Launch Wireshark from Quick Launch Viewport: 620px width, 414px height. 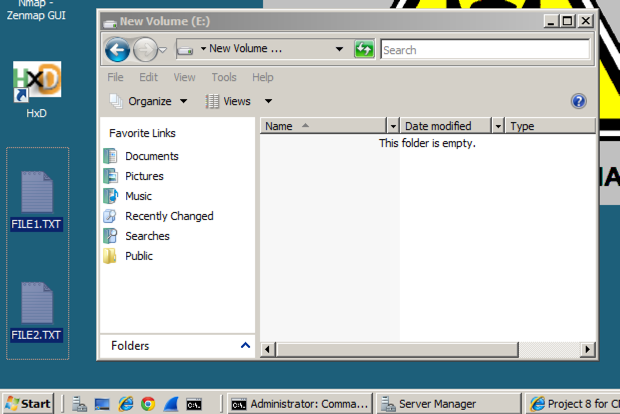click(x=171, y=404)
